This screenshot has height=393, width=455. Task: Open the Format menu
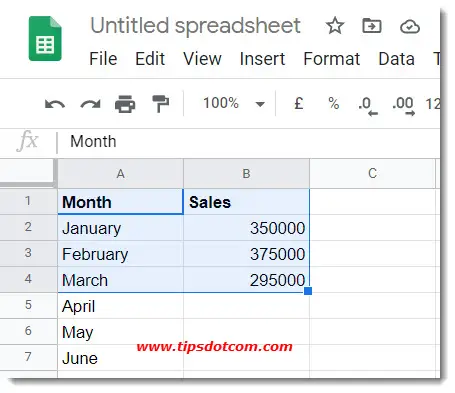332,59
